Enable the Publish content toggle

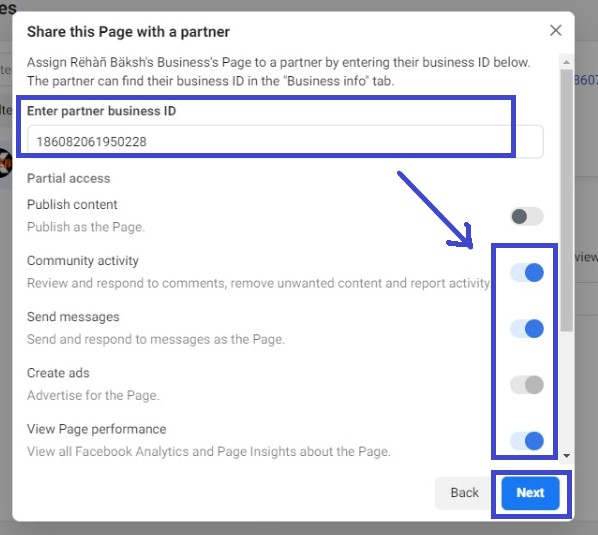527,217
